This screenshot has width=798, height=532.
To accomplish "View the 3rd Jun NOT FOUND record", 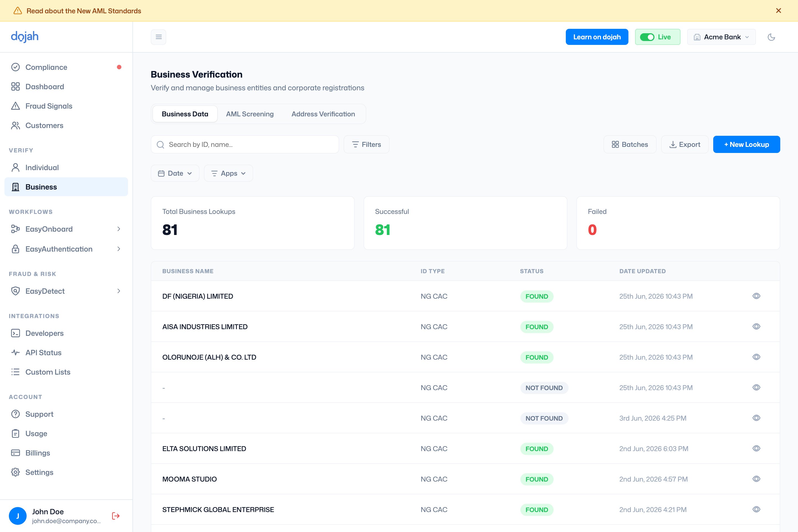I will (756, 418).
